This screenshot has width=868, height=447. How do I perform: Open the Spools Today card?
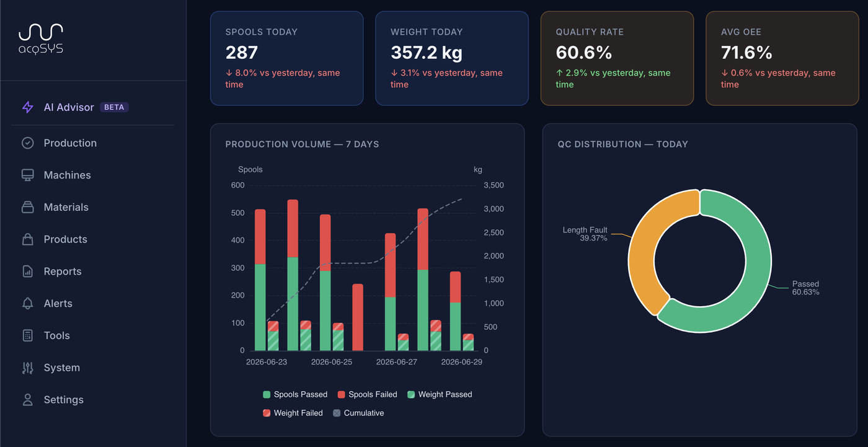pyautogui.click(x=286, y=58)
